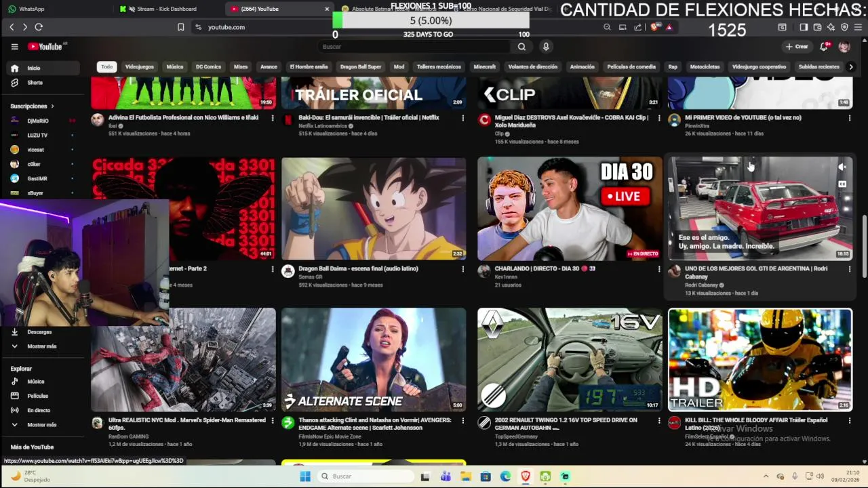Open Brave Shields lion icon
This screenshot has width=868, height=488.
tap(655, 27)
